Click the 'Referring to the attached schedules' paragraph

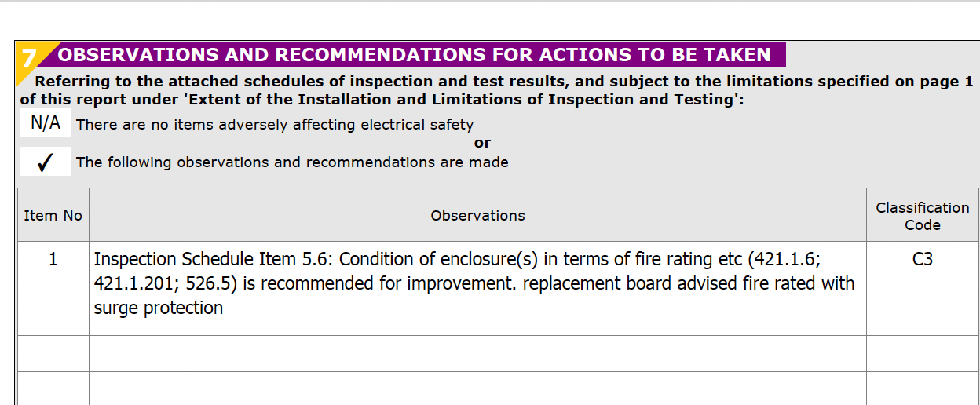pos(496,90)
